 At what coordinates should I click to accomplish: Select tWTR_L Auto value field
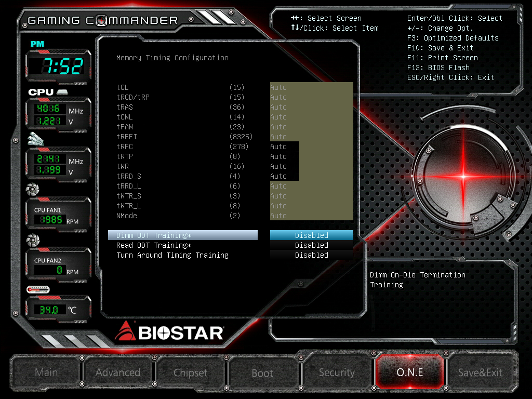coord(312,206)
